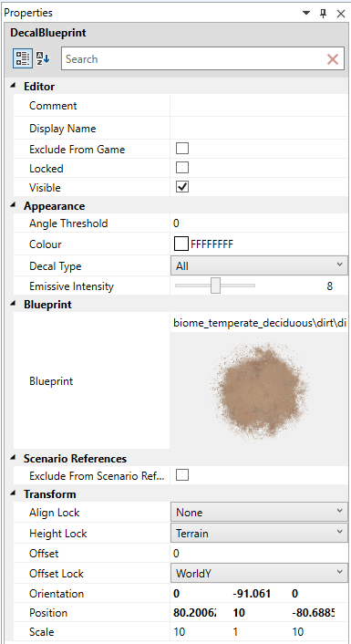The width and height of the screenshot is (351, 644).
Task: Open the Offset Lock dropdown
Action: (259, 573)
